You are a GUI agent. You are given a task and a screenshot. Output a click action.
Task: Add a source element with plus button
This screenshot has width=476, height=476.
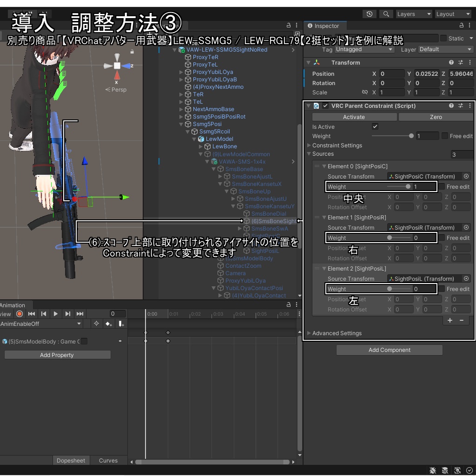coord(450,320)
